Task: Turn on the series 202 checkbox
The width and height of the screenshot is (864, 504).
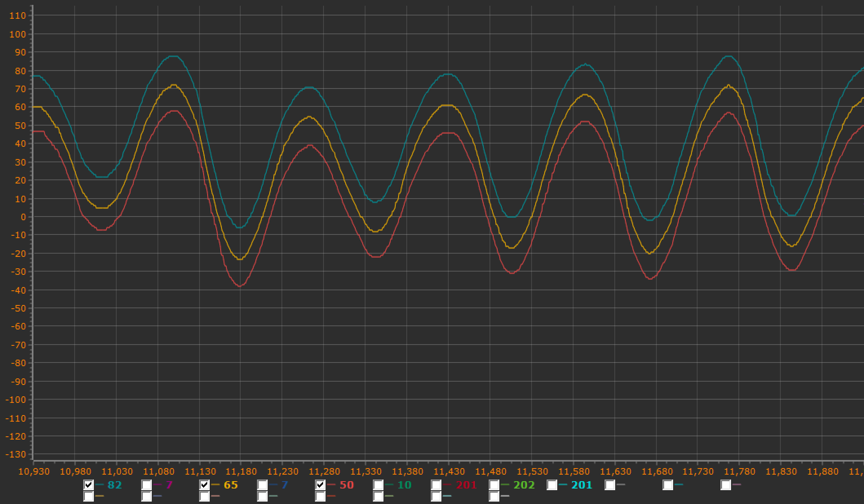Action: 494,485
